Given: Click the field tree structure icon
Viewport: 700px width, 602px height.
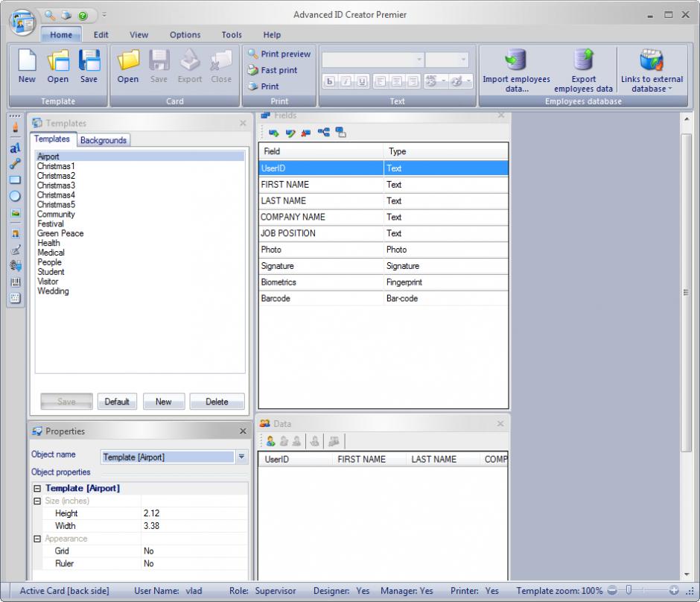Looking at the screenshot, I should point(324,132).
